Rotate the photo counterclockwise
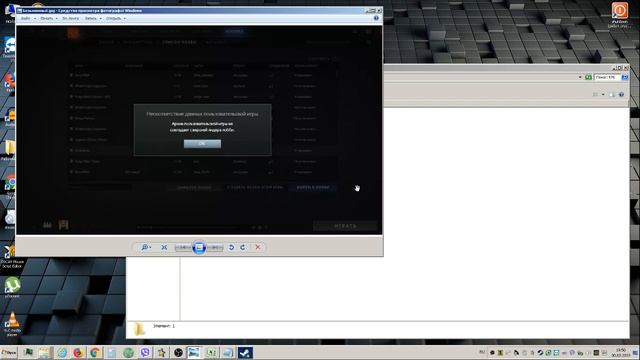This screenshot has height=360, width=640. coord(231,247)
